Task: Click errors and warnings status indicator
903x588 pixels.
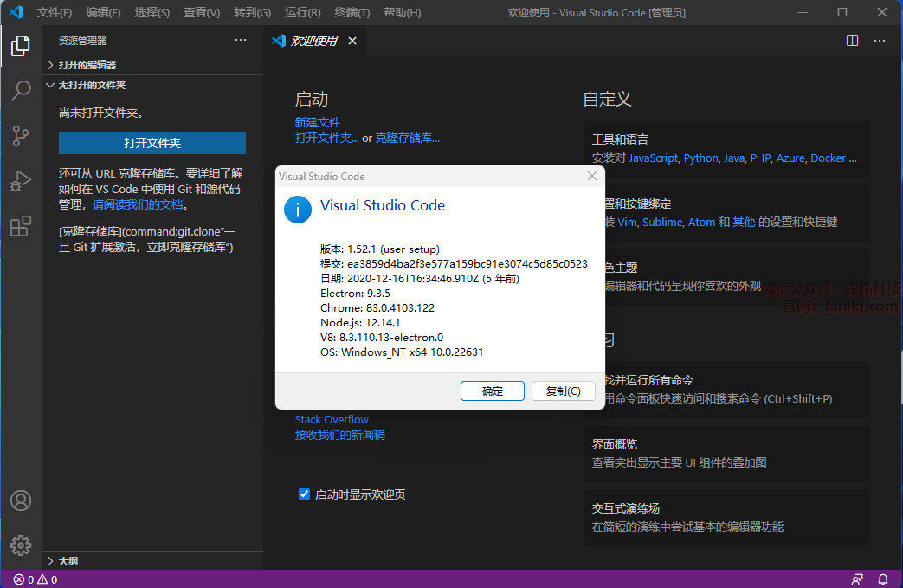Action: (35, 579)
